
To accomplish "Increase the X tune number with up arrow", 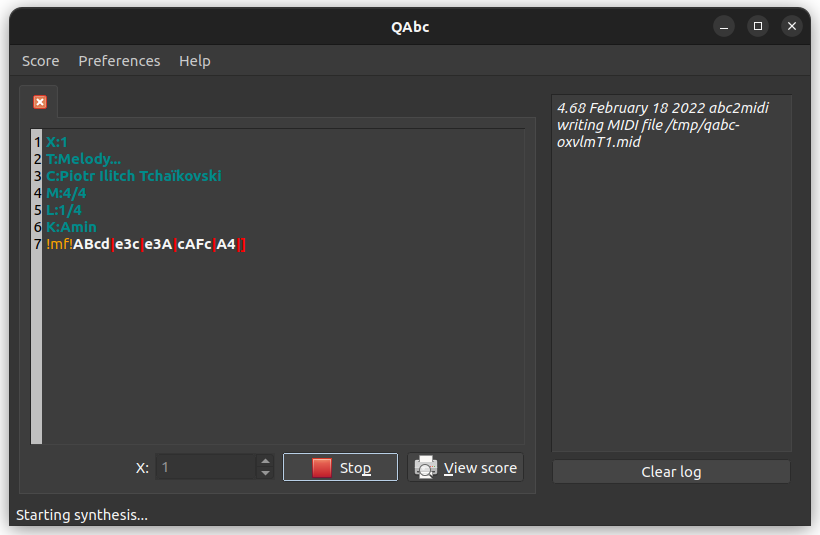I will point(265,461).
